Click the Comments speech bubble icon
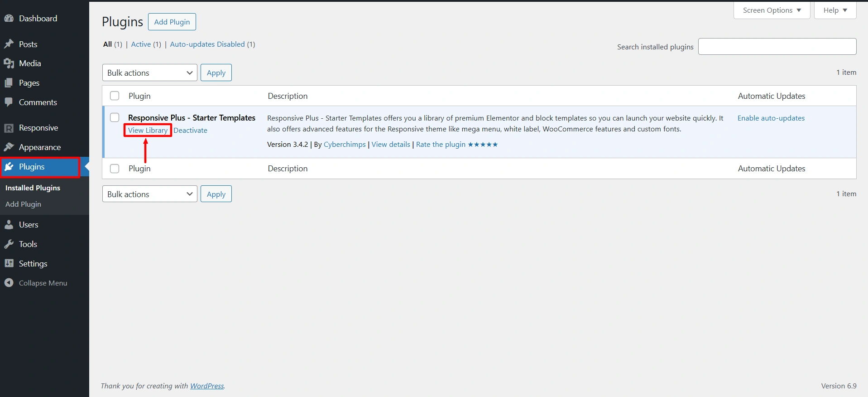 9,102
